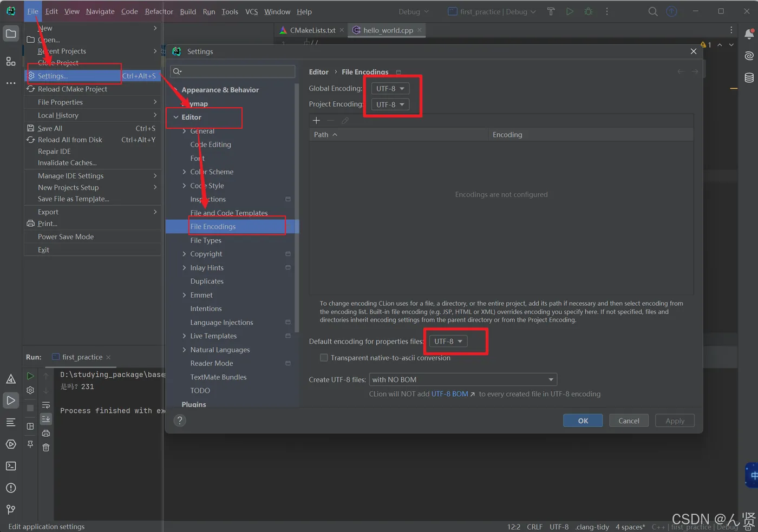Expand the Emmet tree node

(185, 295)
